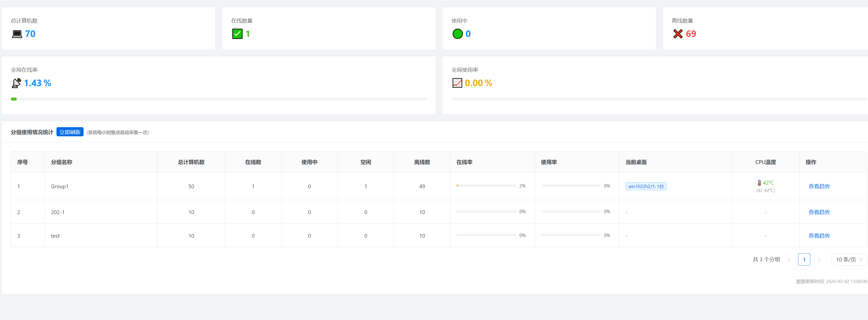Expand the 分组名称 column header

click(x=62, y=162)
